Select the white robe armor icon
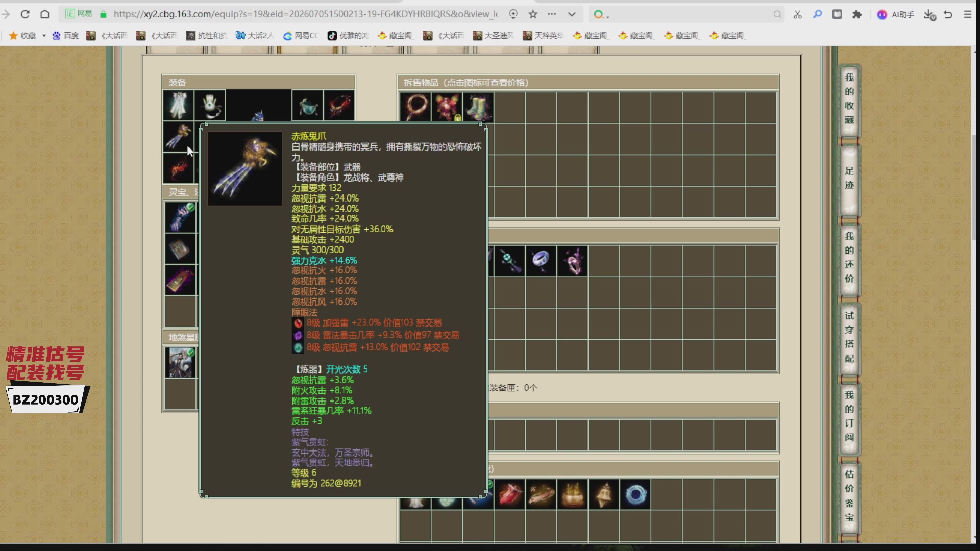The image size is (980, 551). pyautogui.click(x=178, y=106)
